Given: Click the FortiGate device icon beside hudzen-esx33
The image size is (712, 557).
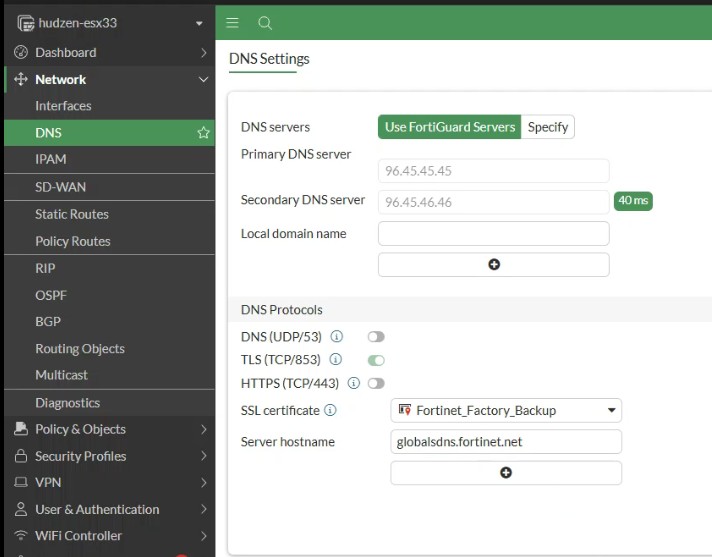Looking at the screenshot, I should [x=25, y=23].
